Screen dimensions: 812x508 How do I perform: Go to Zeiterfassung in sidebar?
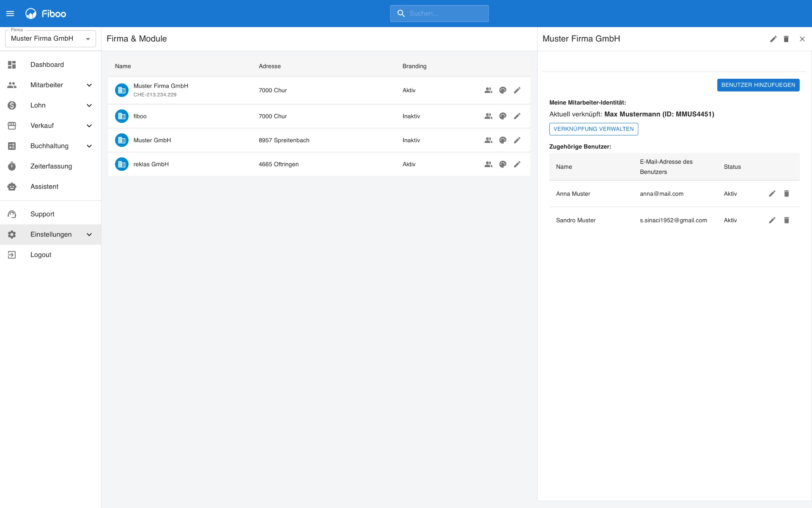[51, 166]
